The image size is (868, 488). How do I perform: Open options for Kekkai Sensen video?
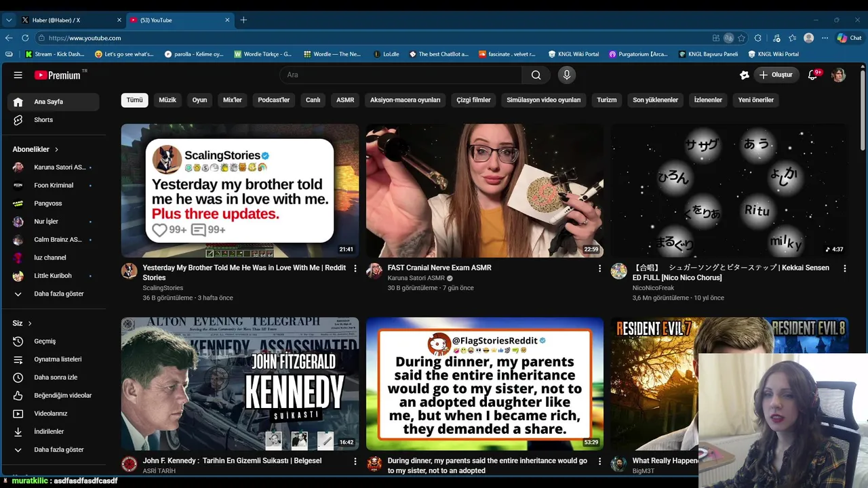(845, 268)
